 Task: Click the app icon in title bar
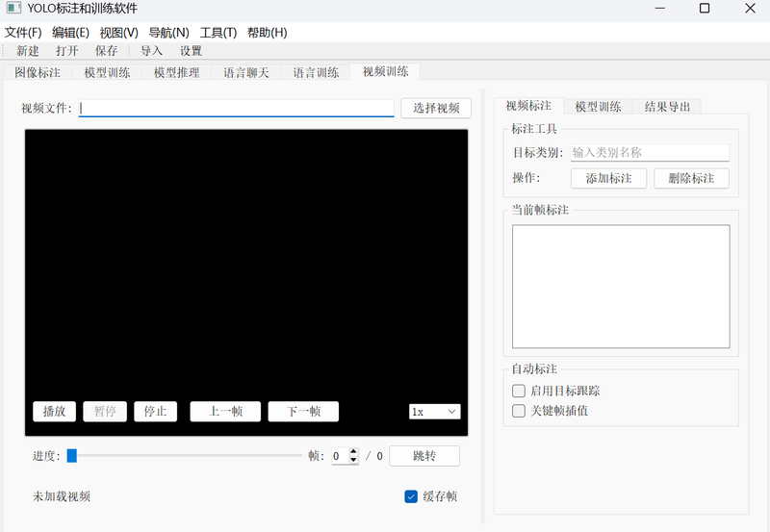(x=13, y=8)
